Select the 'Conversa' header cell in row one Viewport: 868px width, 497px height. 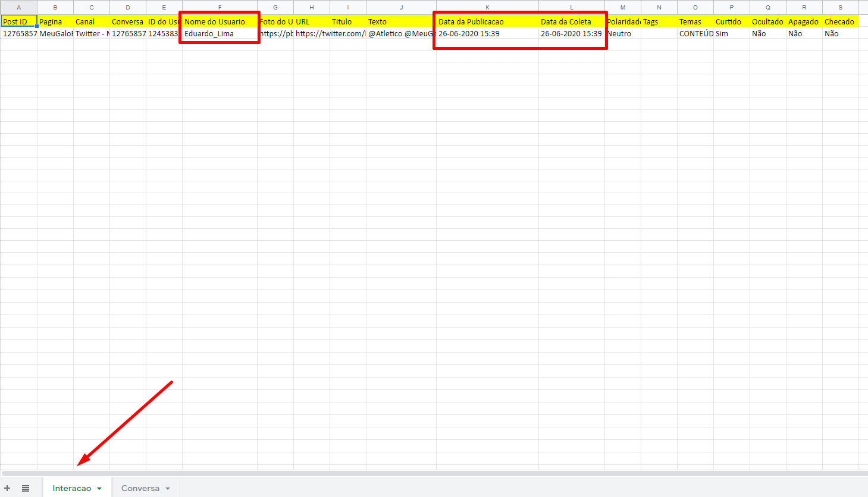[x=128, y=21]
